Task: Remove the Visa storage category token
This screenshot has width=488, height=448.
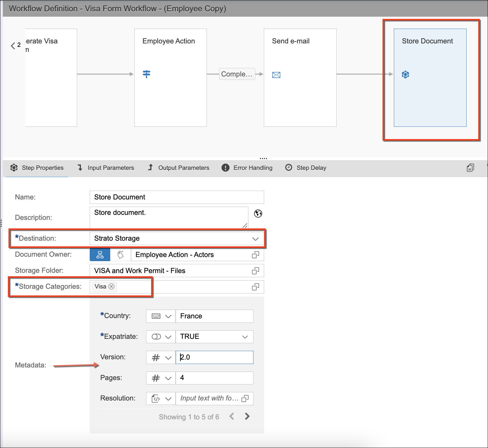Action: [x=111, y=287]
